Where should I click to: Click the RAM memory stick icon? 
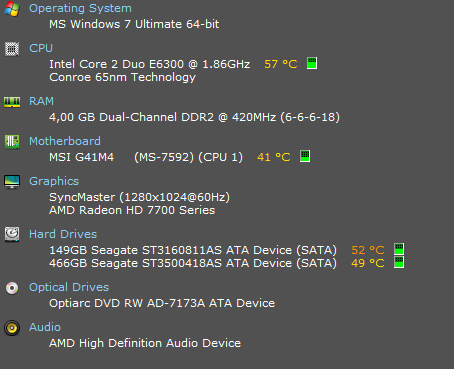click(x=12, y=102)
